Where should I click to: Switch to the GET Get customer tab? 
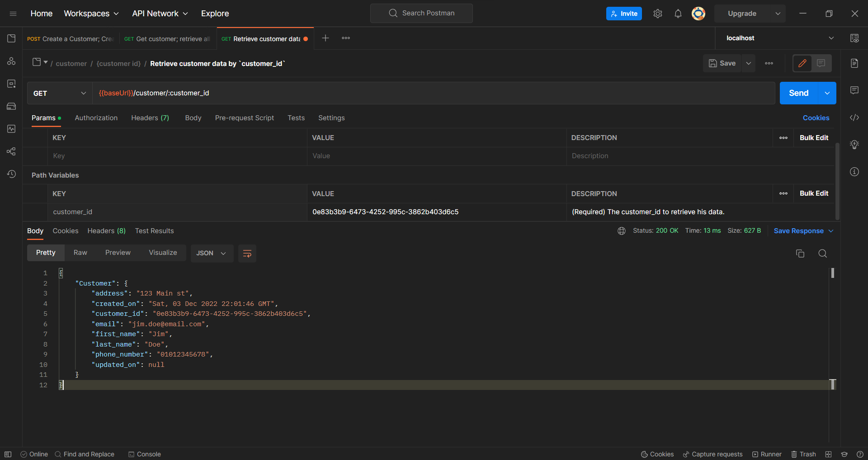167,39
